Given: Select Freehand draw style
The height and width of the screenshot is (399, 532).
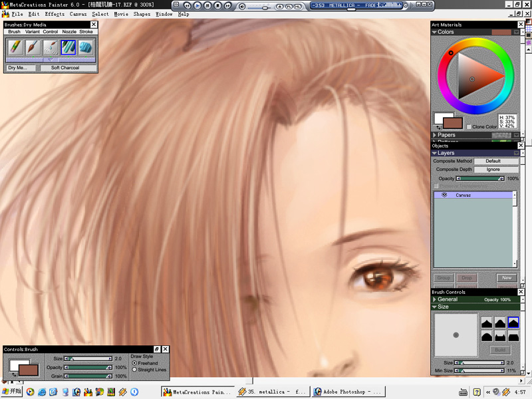Looking at the screenshot, I should [134, 363].
